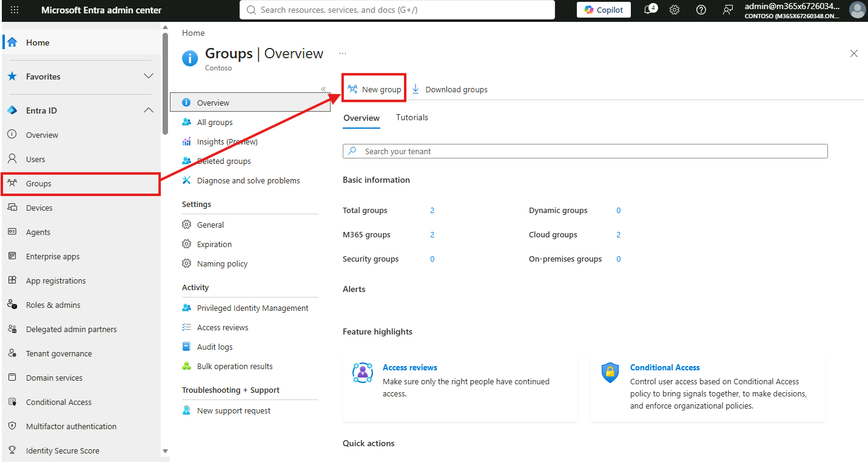Click the help question mark icon
The height and width of the screenshot is (462, 868).
pos(701,10)
